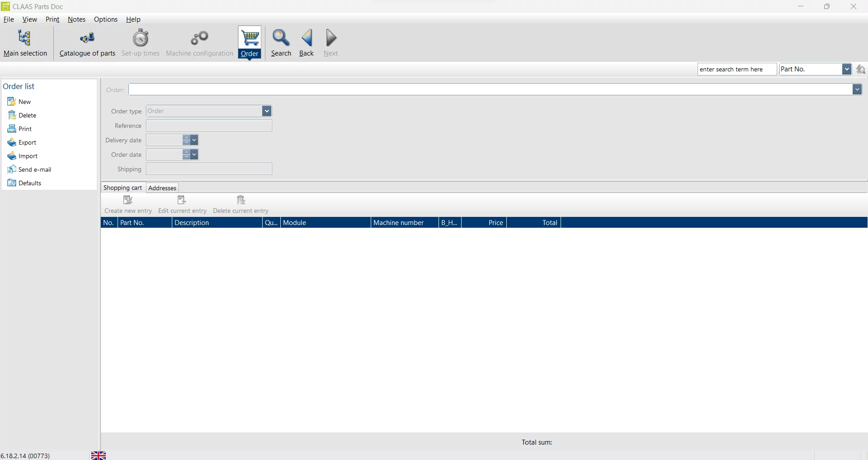The height and width of the screenshot is (460, 868).
Task: Expand the Order selection dropdown
Action: tap(857, 89)
